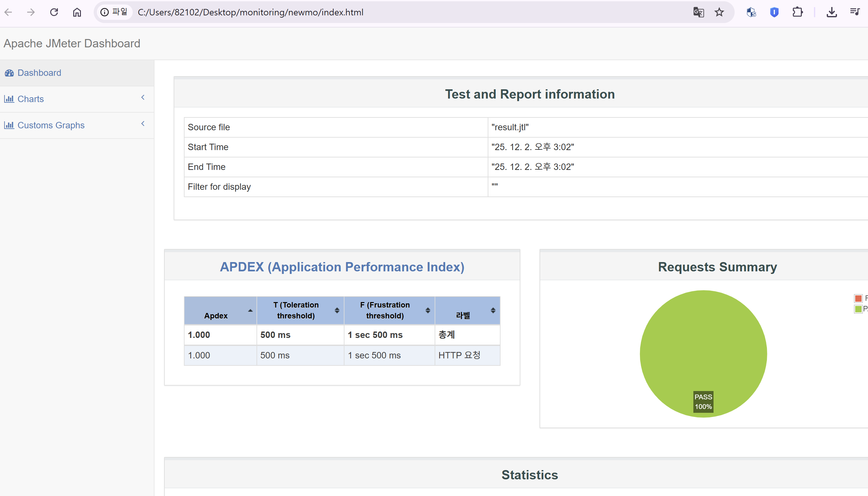This screenshot has width=868, height=496.
Task: Click the Google Translate icon in address bar
Action: click(x=698, y=12)
